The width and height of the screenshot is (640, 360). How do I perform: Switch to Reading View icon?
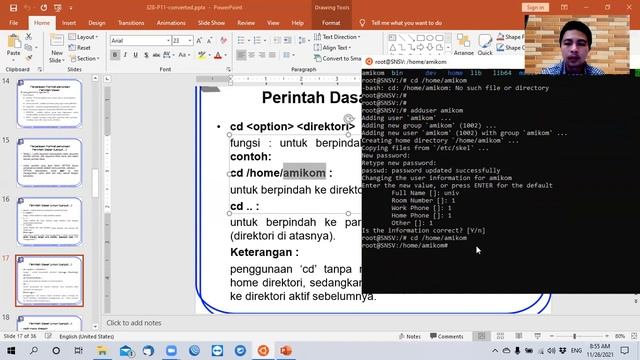pyautogui.click(x=518, y=336)
